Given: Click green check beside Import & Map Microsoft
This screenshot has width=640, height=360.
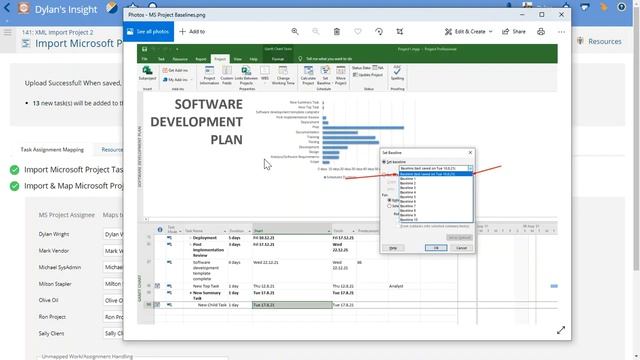Looking at the screenshot, I should click(14, 186).
